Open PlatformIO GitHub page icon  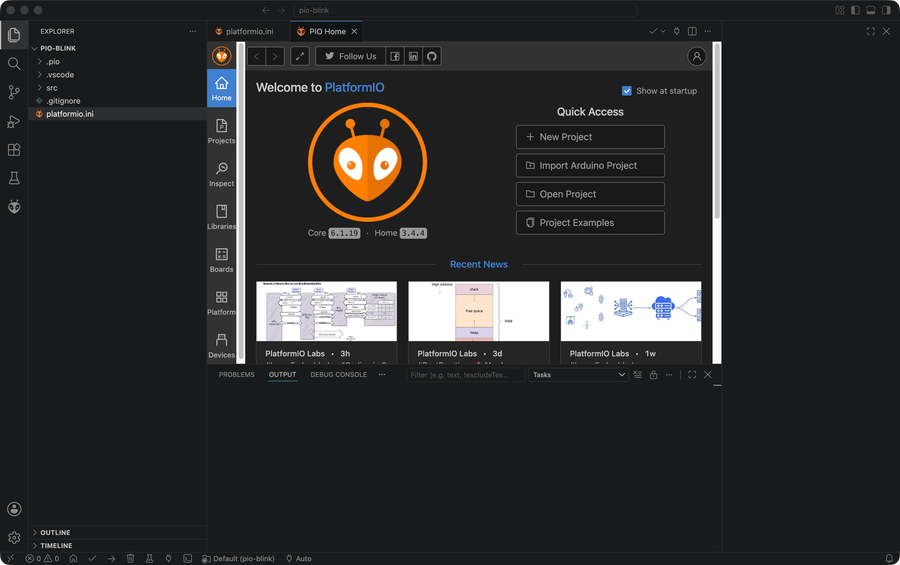[x=432, y=56]
